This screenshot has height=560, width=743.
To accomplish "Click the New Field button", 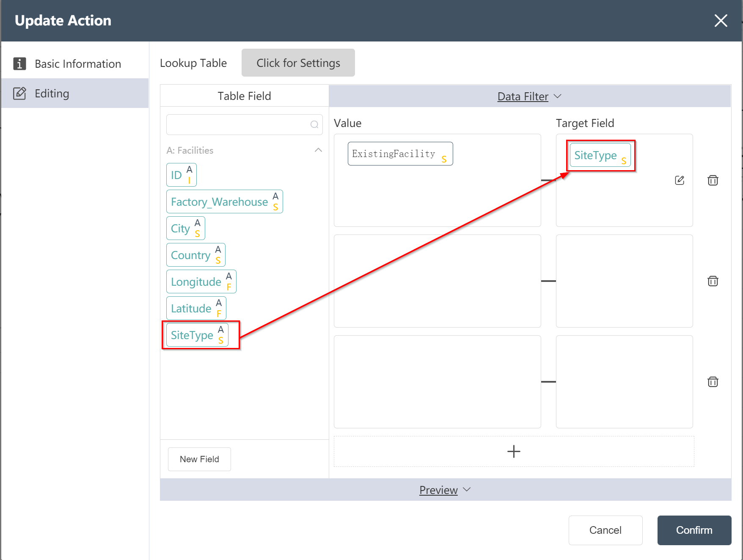I will (199, 459).
